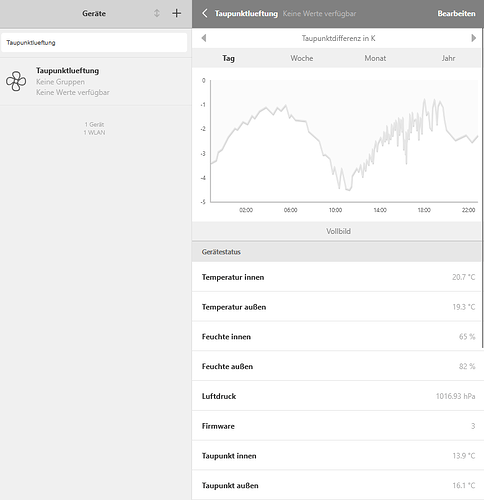Select the Taupunktlueftung device list entry
The width and height of the screenshot is (484, 500).
point(96,81)
